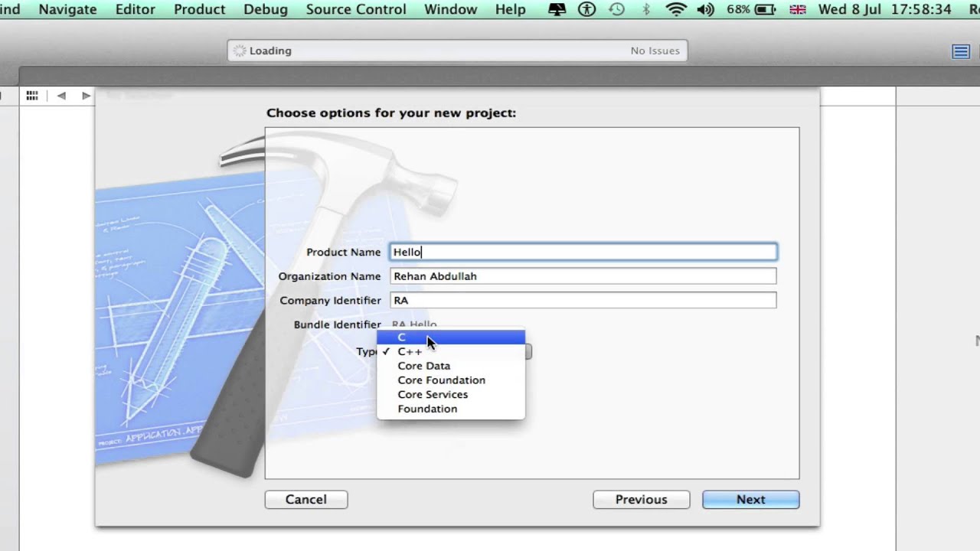This screenshot has height=551, width=980.
Task: Toggle the editor view icon in Xcode toolbar
Action: tap(961, 51)
